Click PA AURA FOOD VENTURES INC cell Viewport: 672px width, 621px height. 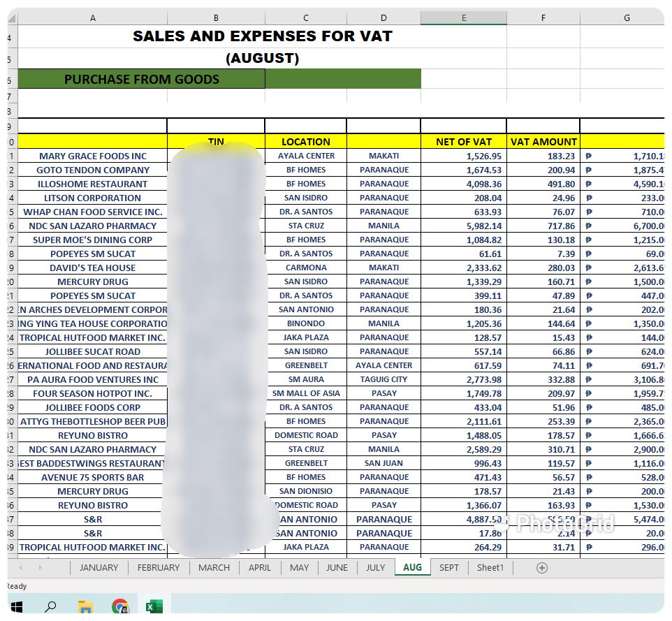pyautogui.click(x=93, y=380)
